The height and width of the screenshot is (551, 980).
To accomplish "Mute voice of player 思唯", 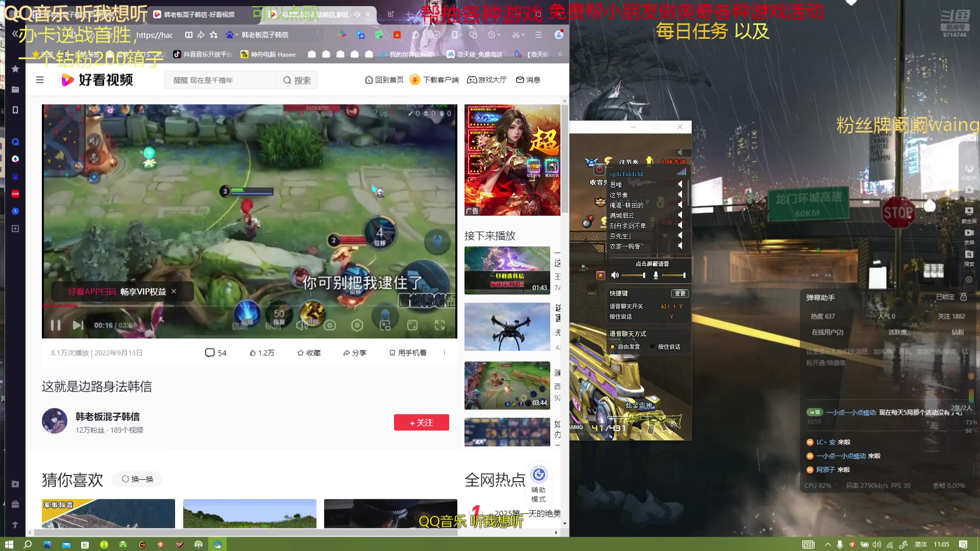I will [680, 184].
